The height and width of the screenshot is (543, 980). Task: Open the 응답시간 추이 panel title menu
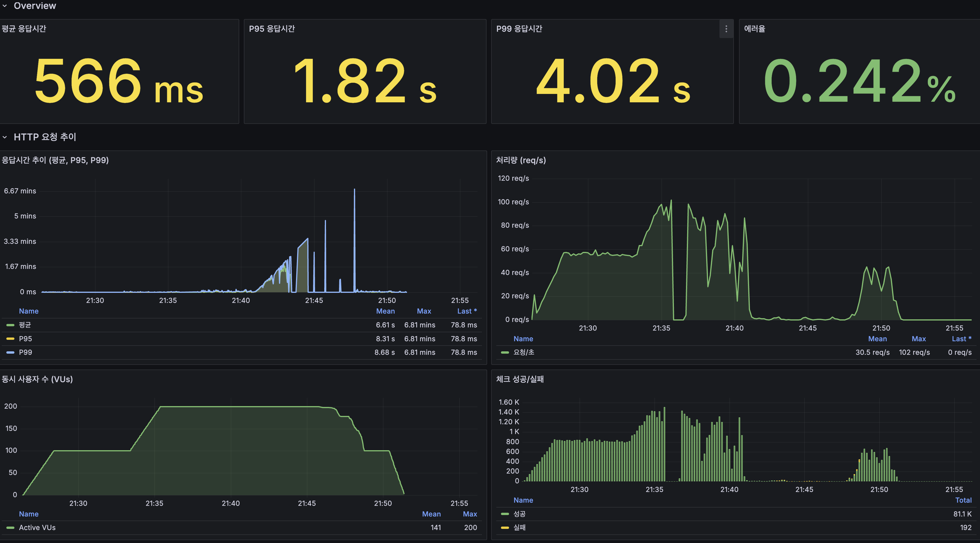(x=55, y=160)
